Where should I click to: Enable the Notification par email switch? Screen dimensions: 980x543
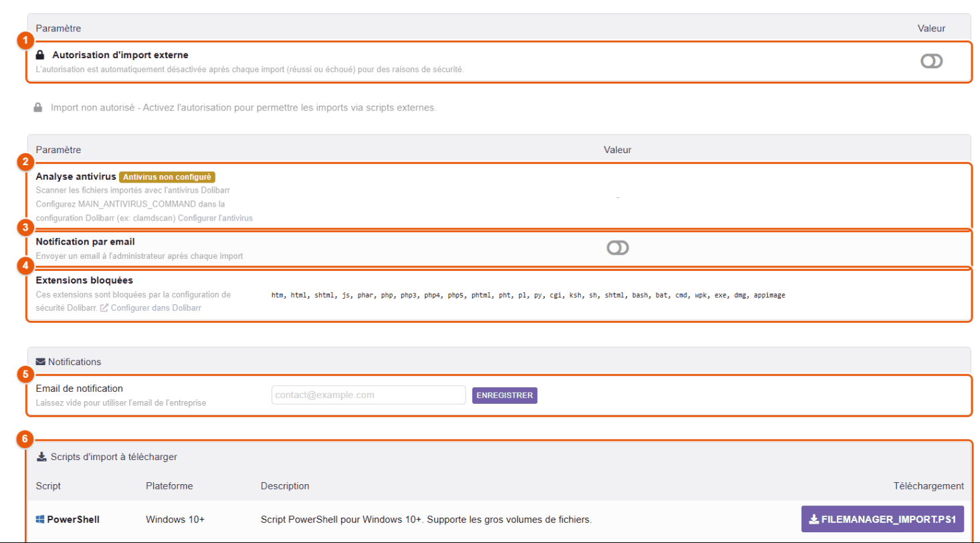point(618,248)
